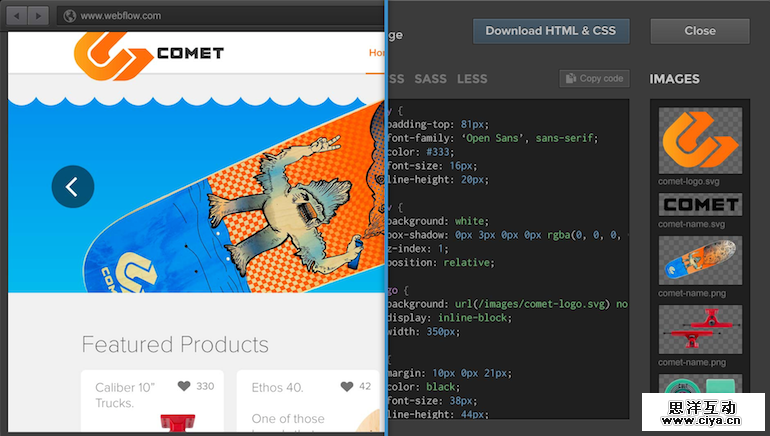Select the red trucks image thumbnail
This screenshot has width=770, height=436.
click(x=700, y=329)
